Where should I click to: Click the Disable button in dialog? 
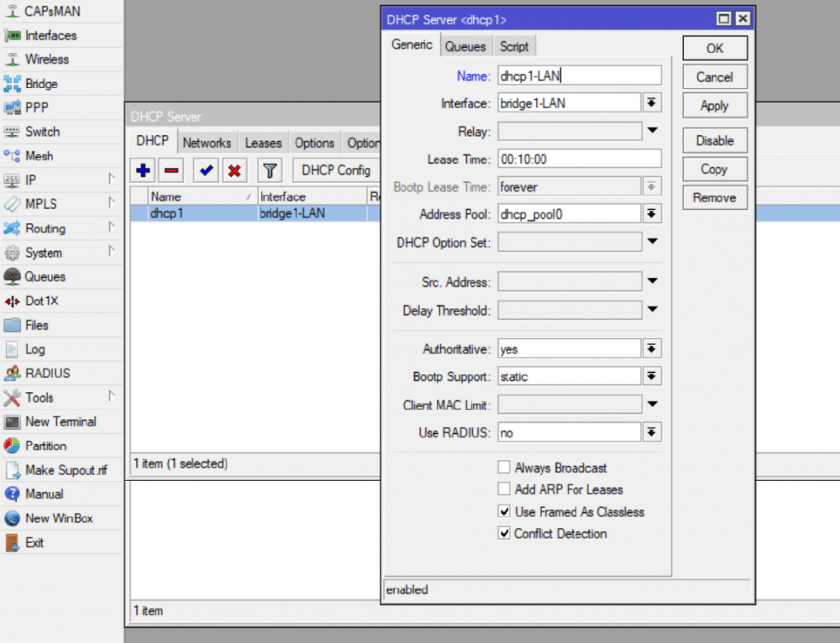(x=715, y=141)
